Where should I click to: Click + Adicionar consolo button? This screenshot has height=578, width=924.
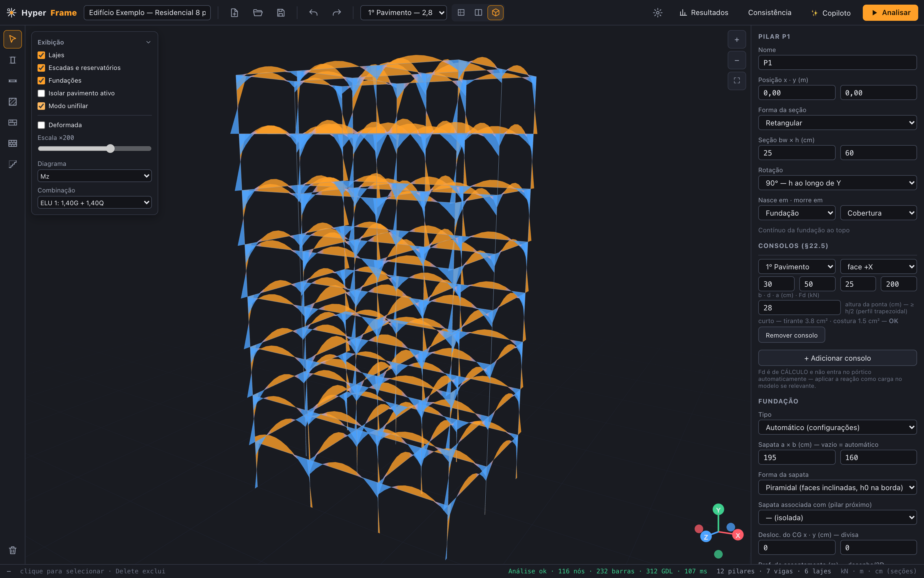pos(837,358)
